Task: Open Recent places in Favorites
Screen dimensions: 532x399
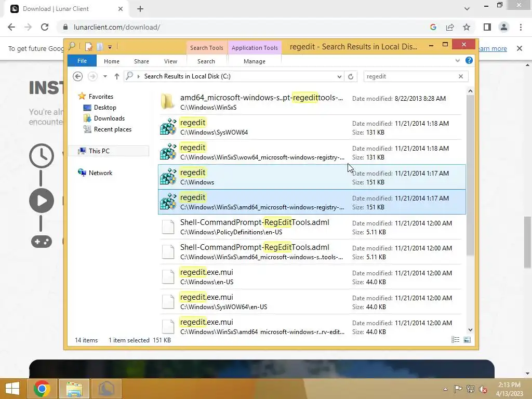Action: [x=113, y=129]
